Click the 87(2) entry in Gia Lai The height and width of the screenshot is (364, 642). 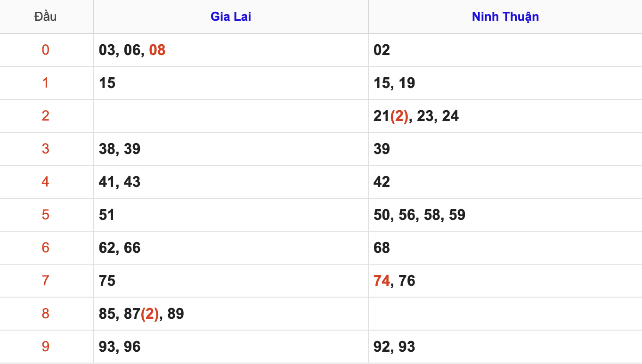(141, 314)
